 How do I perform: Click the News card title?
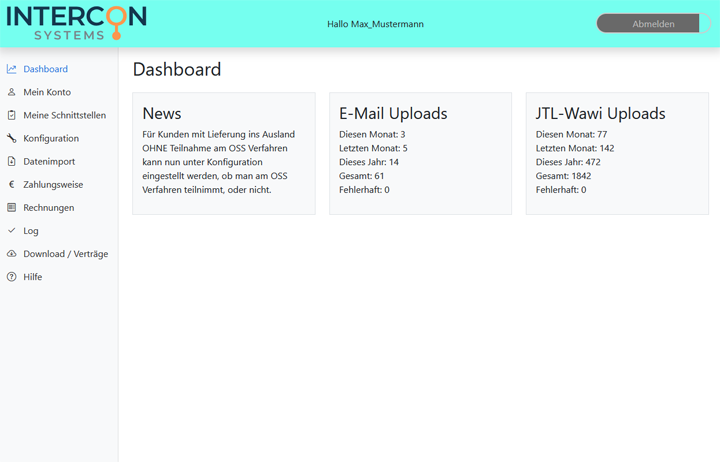pos(162,113)
